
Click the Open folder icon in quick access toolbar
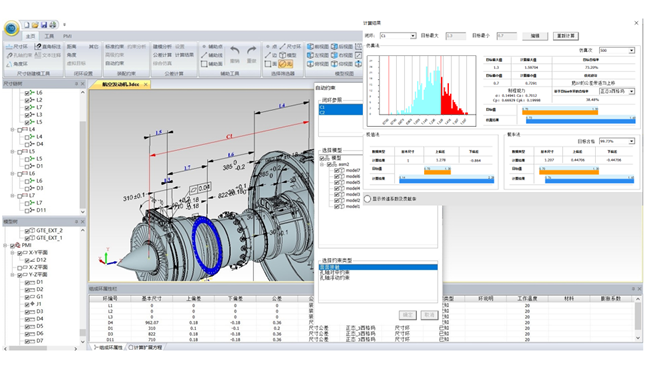[35, 25]
